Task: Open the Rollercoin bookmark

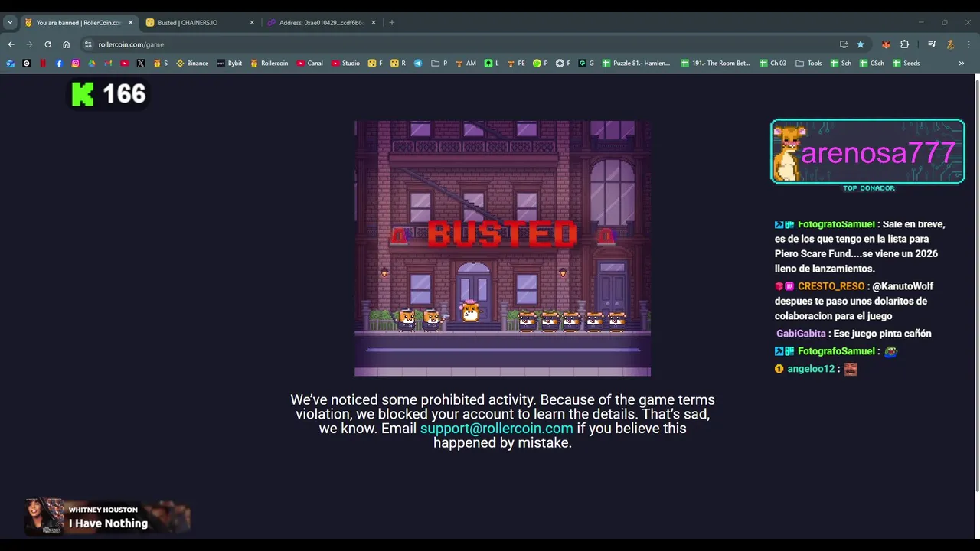Action: [269, 64]
